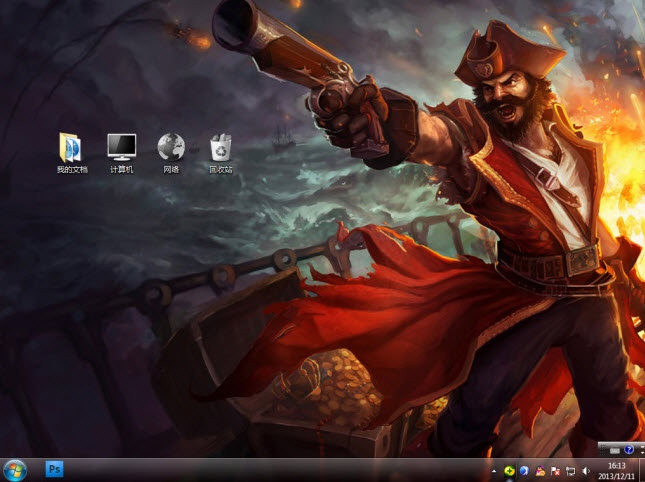Open the volume speaker icon
The height and width of the screenshot is (482, 645).
pos(586,471)
